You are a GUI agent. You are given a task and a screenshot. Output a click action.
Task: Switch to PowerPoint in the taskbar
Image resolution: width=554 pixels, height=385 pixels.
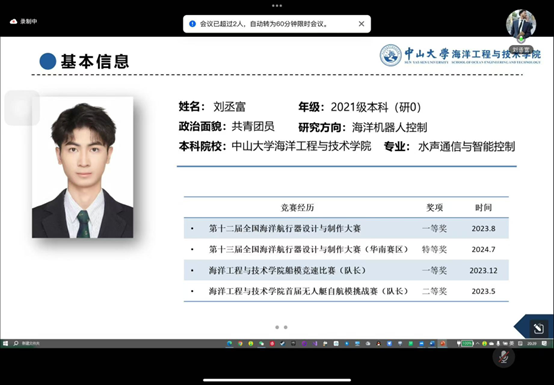click(442, 343)
